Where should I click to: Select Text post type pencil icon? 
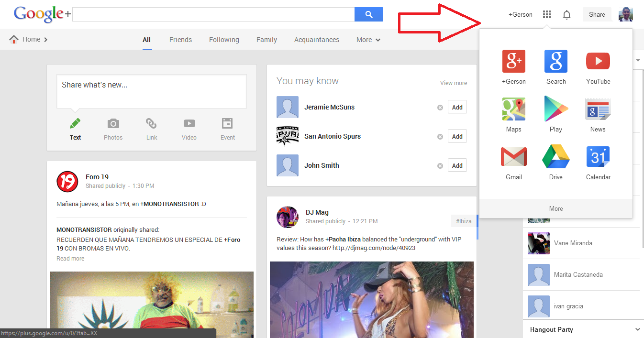(75, 124)
